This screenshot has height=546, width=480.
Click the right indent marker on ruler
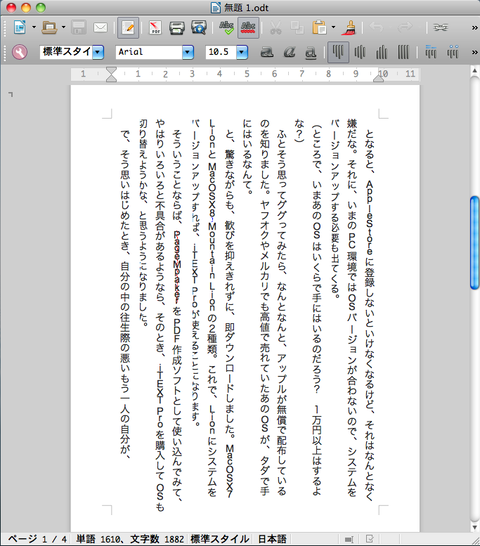point(378,78)
